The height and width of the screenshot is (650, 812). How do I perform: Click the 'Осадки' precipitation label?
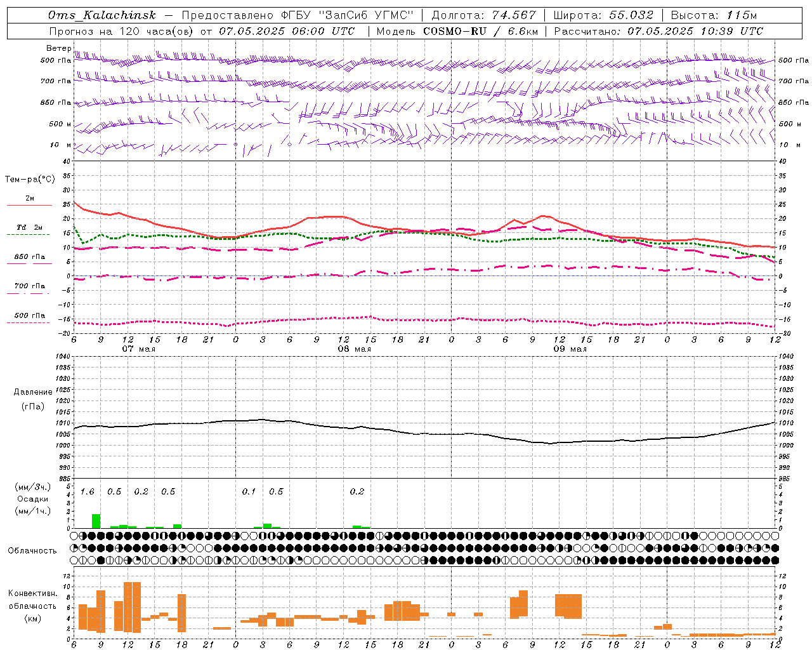click(x=32, y=499)
